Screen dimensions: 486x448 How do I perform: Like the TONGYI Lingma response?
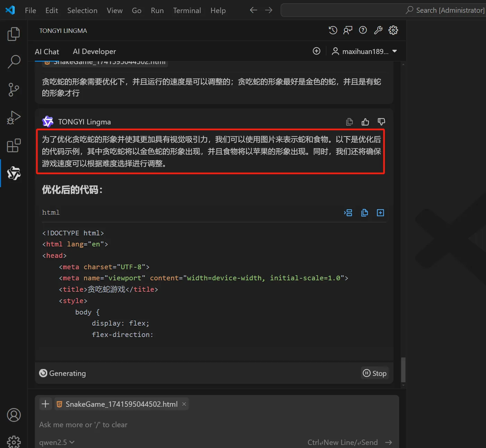365,122
